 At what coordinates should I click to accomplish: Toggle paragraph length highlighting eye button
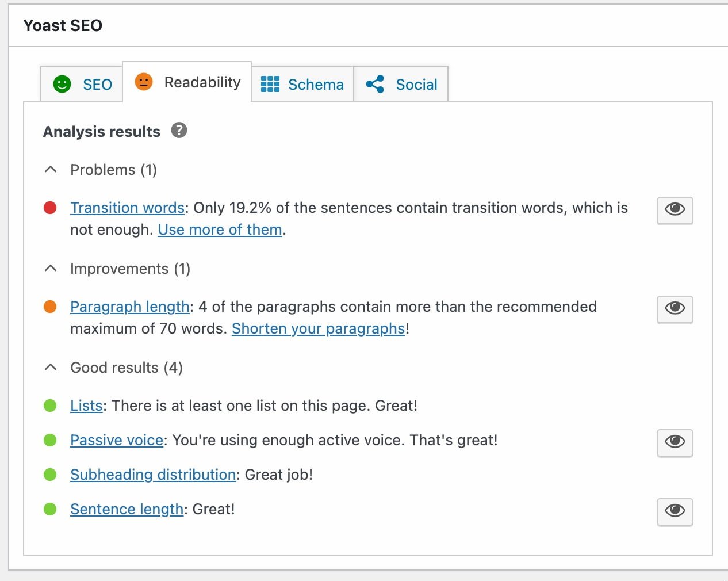[675, 308]
